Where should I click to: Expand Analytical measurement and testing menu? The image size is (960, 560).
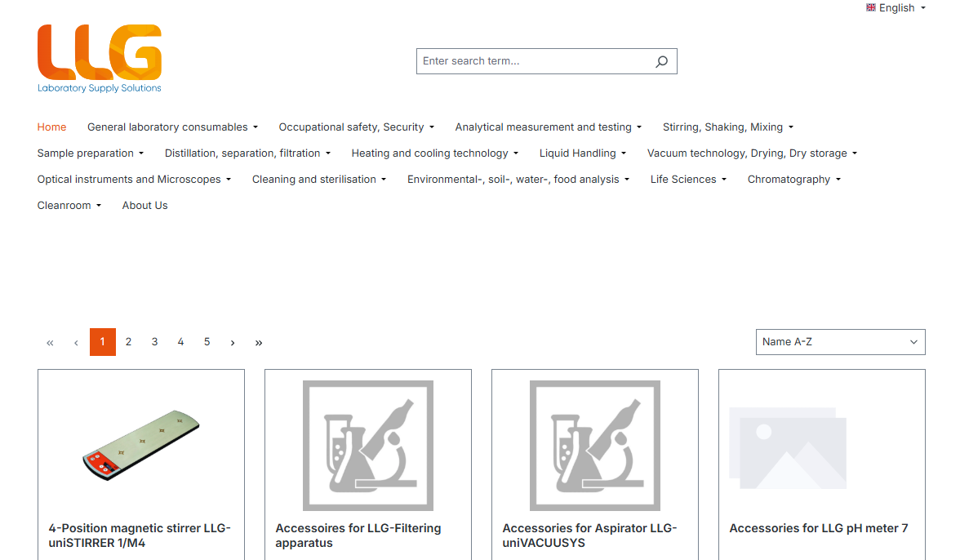(548, 127)
